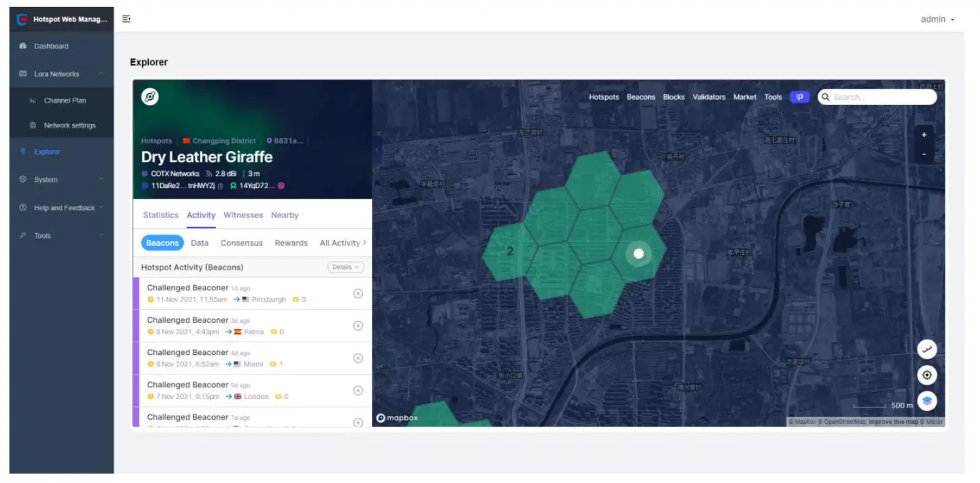
Task: Click the hexagon labeled 2 on the map
Action: coord(510,251)
